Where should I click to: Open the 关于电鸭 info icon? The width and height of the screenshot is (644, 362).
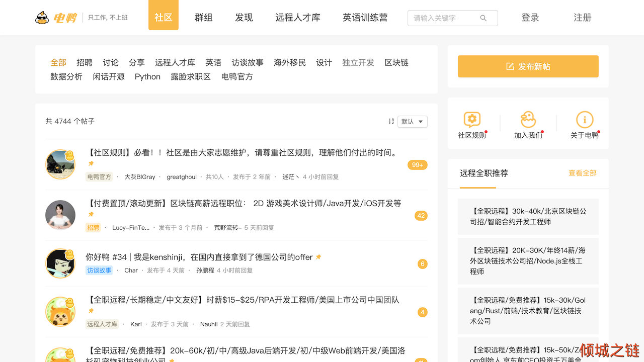pos(585,120)
